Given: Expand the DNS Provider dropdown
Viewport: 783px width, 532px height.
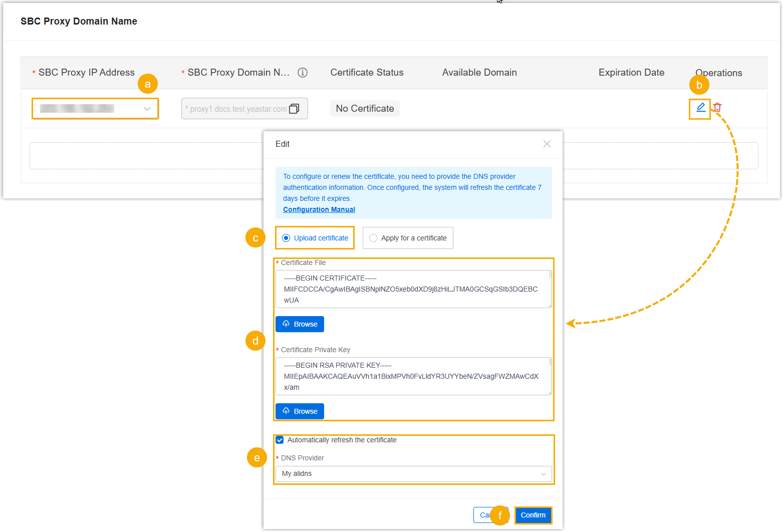Looking at the screenshot, I should 413,474.
